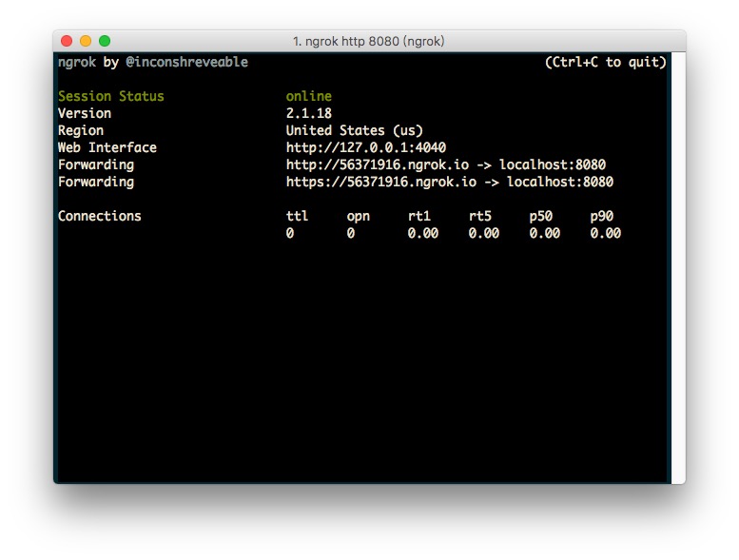Click the 'p50' column header
Image resolution: width=739 pixels, height=560 pixels.
540,216
